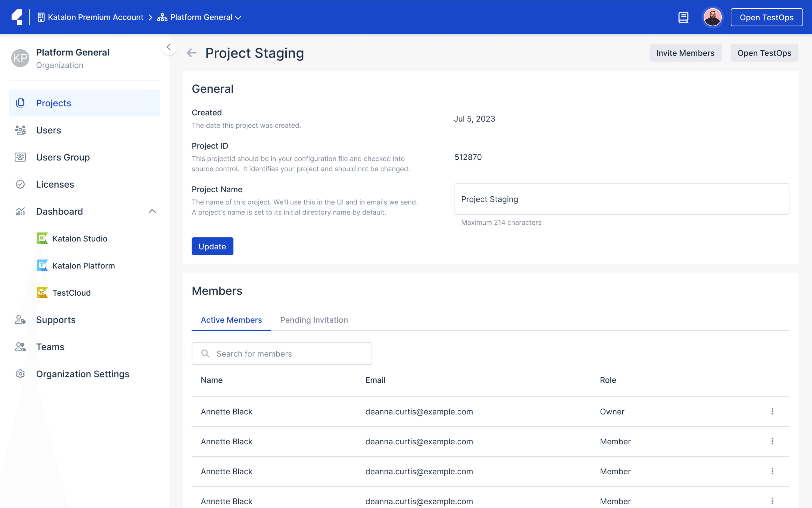The height and width of the screenshot is (508, 812).
Task: Collapse the Dashboard section chevron
Action: pos(152,211)
